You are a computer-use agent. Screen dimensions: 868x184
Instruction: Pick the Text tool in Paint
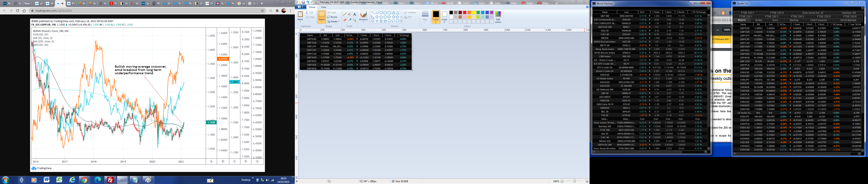click(355, 15)
